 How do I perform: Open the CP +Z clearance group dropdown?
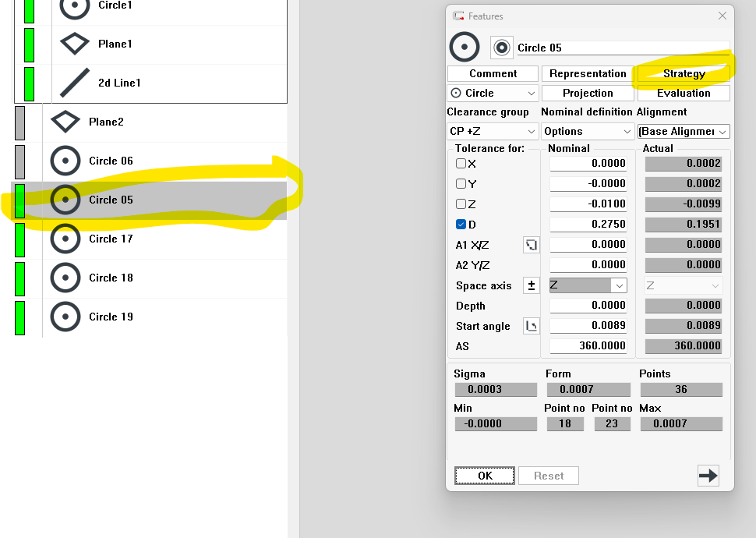[x=493, y=131]
